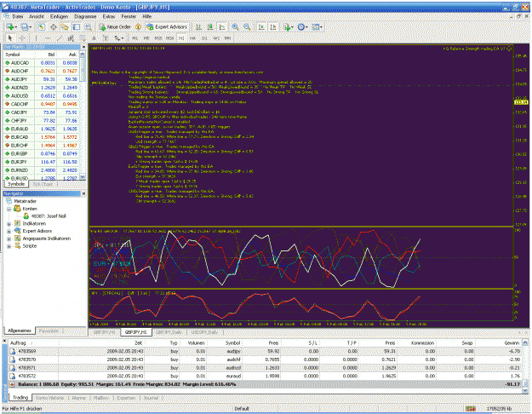Click the Neue Order button
532x414 pixels.
pos(115,26)
